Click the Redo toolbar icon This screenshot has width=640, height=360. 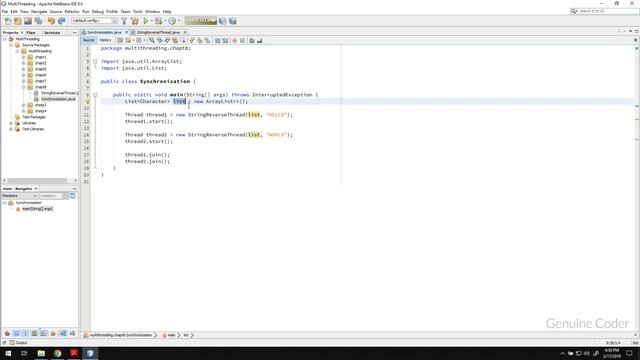(62, 21)
